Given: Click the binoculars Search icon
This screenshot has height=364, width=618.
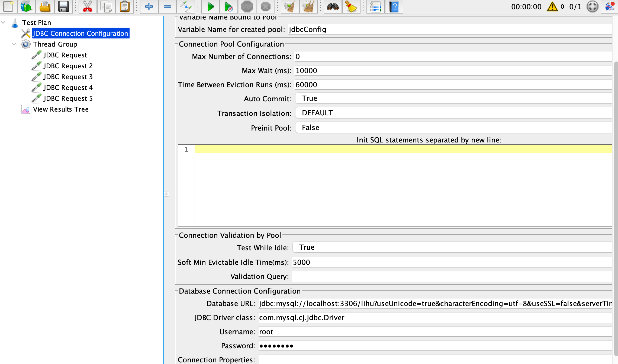Looking at the screenshot, I should (x=333, y=6).
